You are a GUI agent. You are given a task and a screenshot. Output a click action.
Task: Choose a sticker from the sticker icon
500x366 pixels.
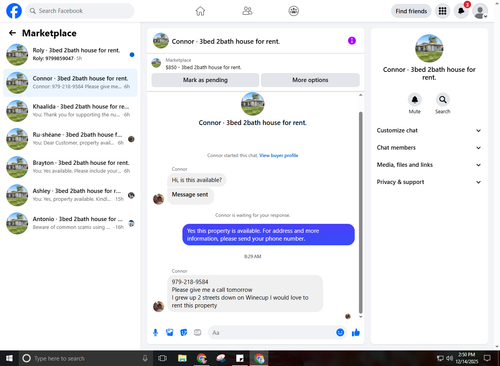tap(184, 332)
